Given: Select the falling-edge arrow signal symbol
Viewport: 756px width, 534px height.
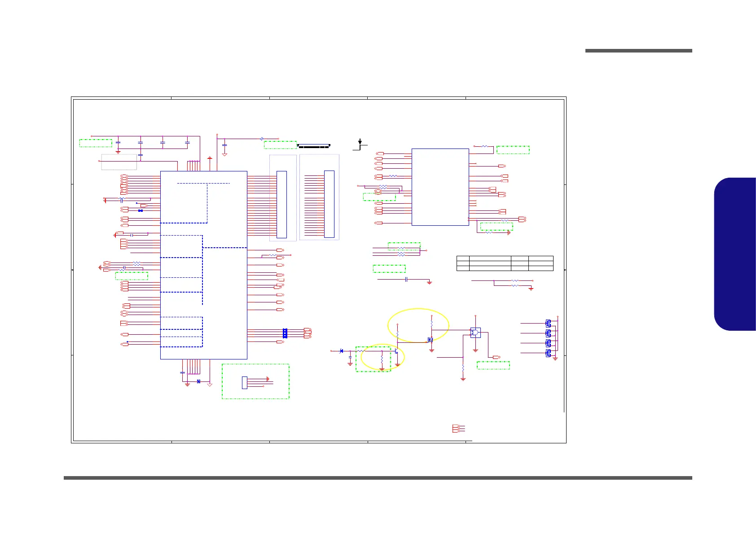Looking at the screenshot, I should (360, 144).
